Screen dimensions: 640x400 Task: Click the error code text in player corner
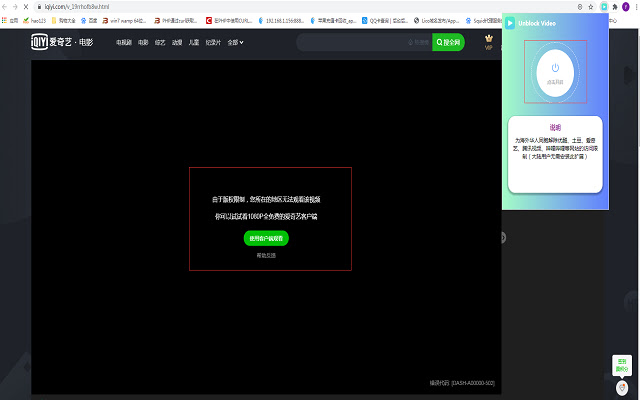[462, 383]
